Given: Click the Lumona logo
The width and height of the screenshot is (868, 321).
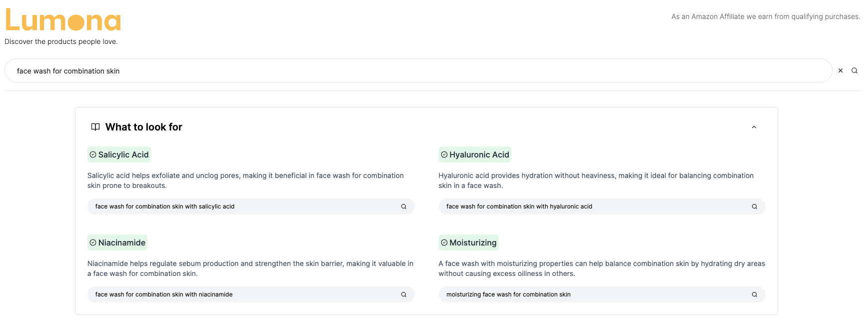Looking at the screenshot, I should [63, 21].
